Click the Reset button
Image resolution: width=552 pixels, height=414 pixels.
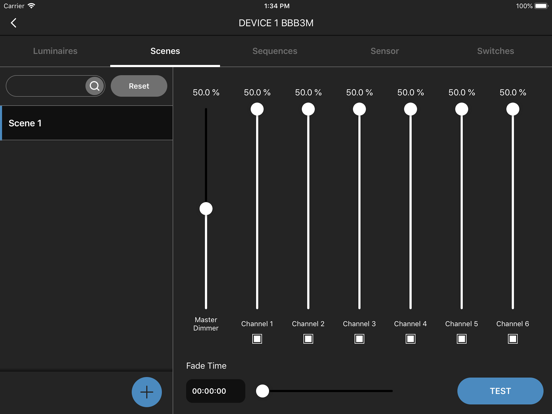pyautogui.click(x=139, y=86)
